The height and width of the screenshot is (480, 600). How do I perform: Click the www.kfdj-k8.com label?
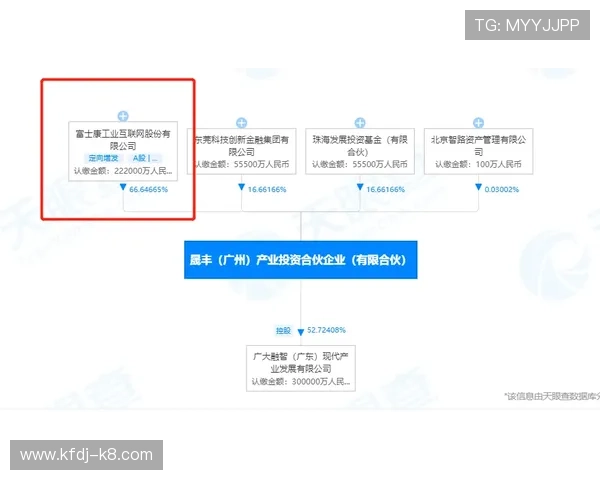86,455
